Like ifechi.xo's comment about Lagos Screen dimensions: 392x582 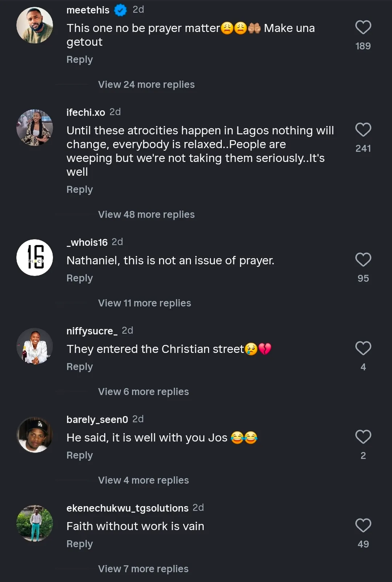(x=363, y=130)
